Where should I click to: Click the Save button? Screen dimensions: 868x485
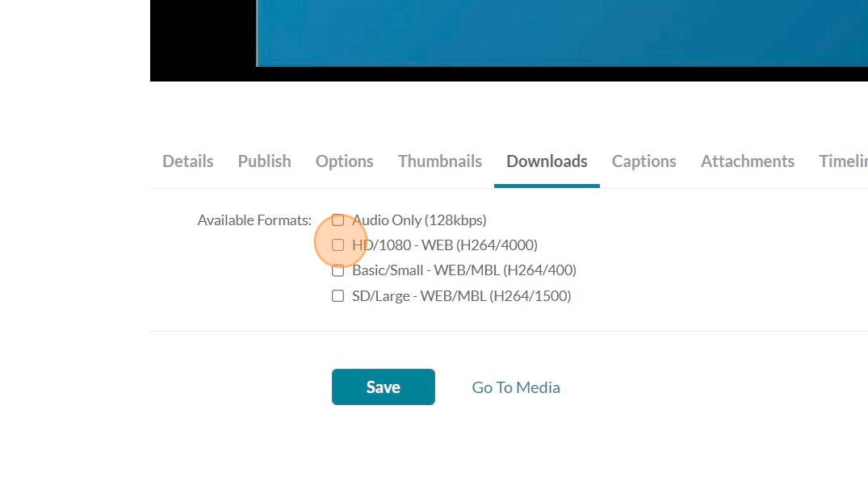pyautogui.click(x=383, y=387)
